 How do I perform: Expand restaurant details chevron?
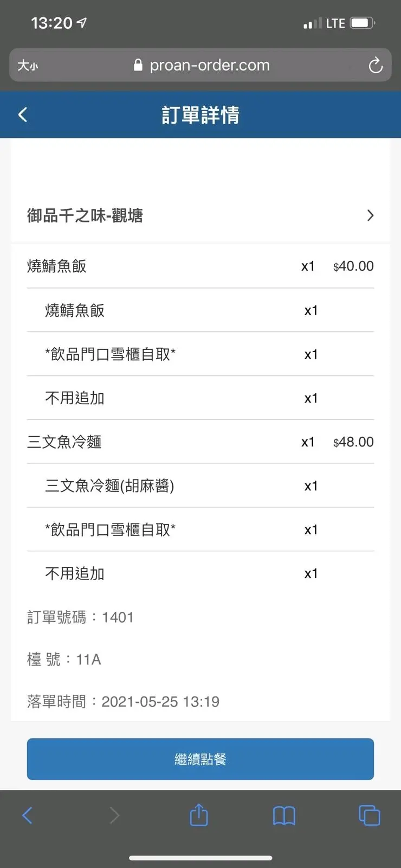pyautogui.click(x=370, y=215)
